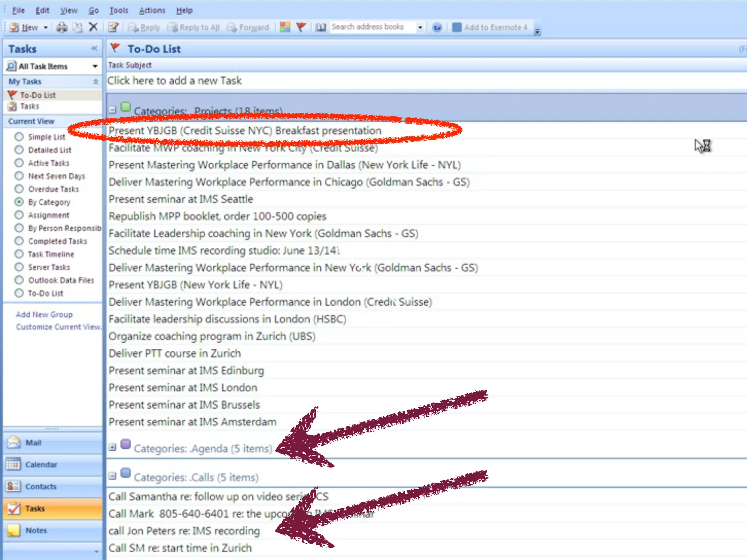Click the Follow Up flag icon
The height and width of the screenshot is (560, 747).
[x=301, y=27]
